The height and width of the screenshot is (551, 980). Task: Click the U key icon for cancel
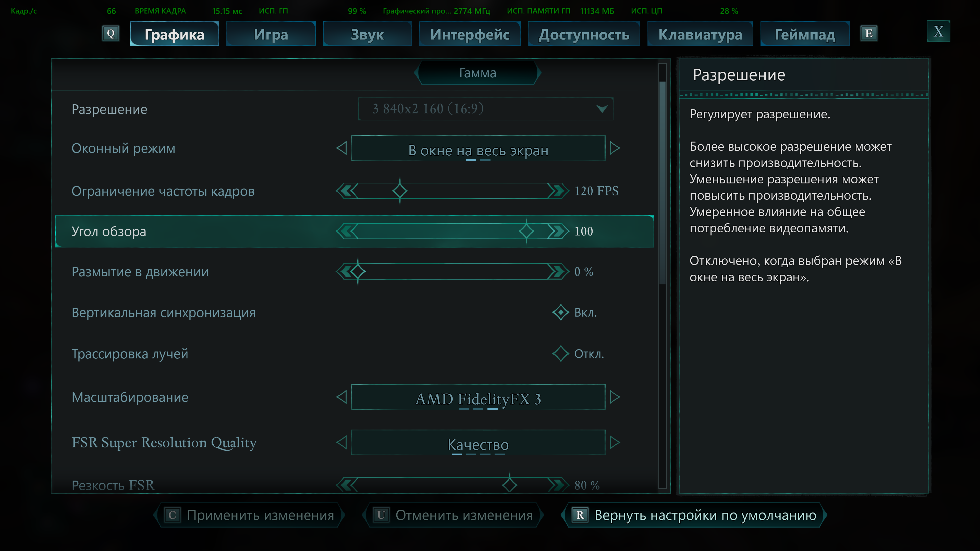click(x=381, y=515)
